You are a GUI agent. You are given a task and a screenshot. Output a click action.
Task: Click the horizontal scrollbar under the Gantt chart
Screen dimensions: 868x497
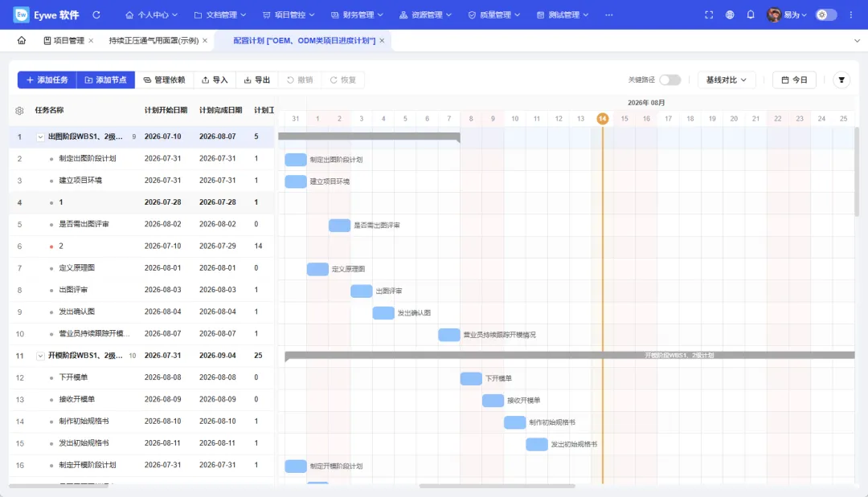tap(497, 486)
